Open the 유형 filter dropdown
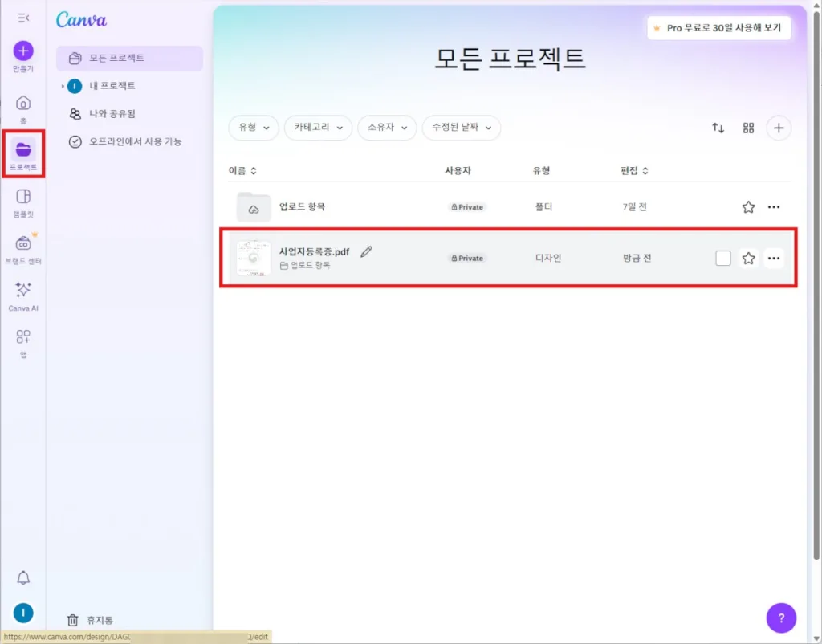 [x=253, y=128]
